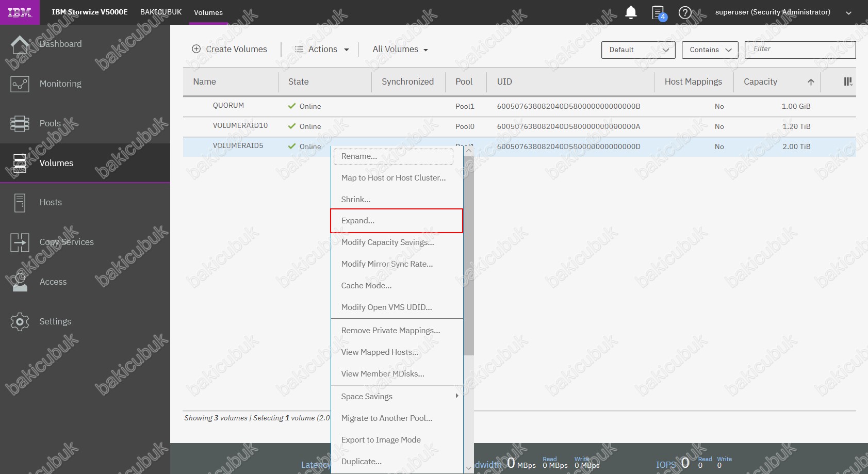Expand the superuser account menu chevron
The width and height of the screenshot is (868, 474).
(x=848, y=13)
